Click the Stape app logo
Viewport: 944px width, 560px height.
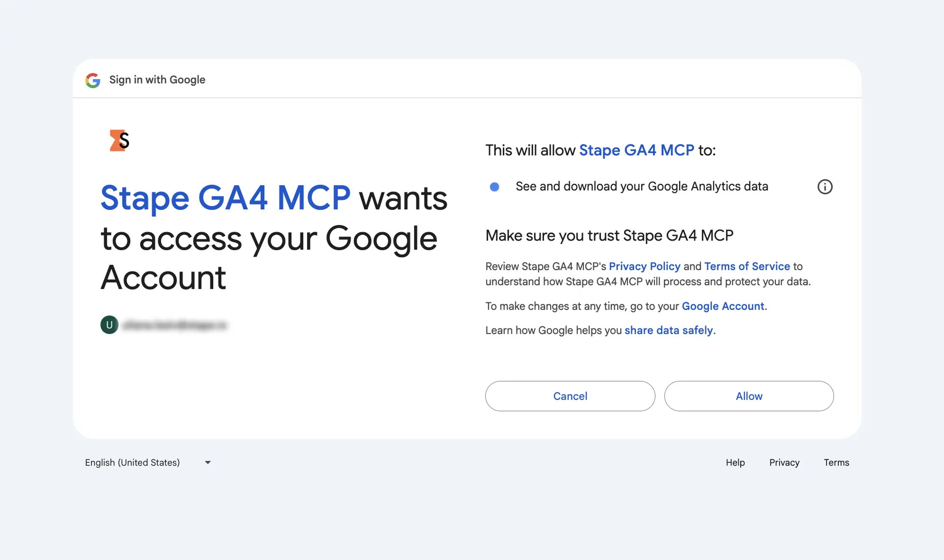tap(118, 141)
